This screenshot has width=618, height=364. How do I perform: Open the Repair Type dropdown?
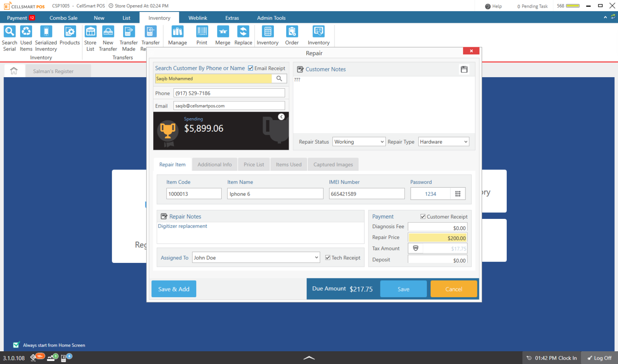pos(443,141)
